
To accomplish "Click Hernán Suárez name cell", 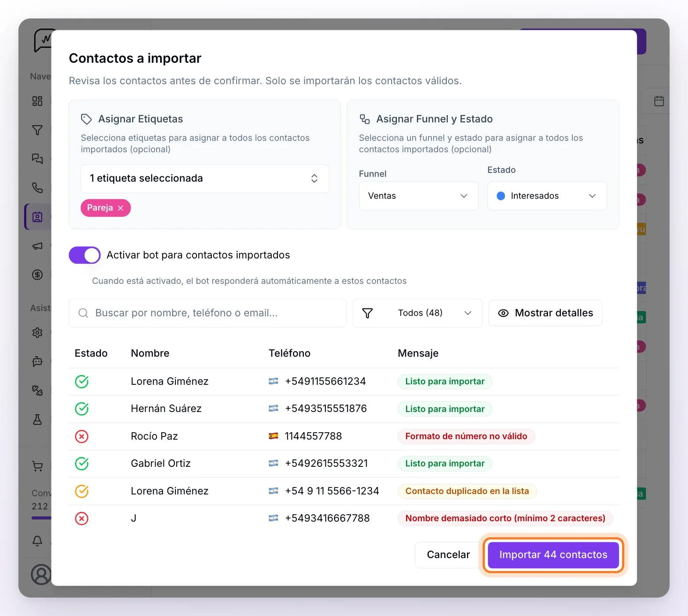I will [166, 408].
